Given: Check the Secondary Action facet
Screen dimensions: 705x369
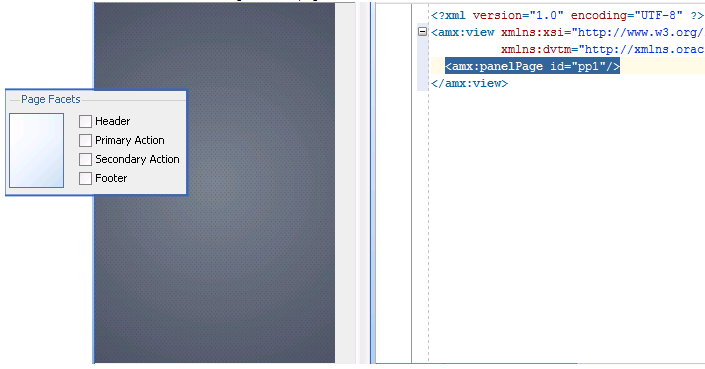Looking at the screenshot, I should tap(85, 159).
